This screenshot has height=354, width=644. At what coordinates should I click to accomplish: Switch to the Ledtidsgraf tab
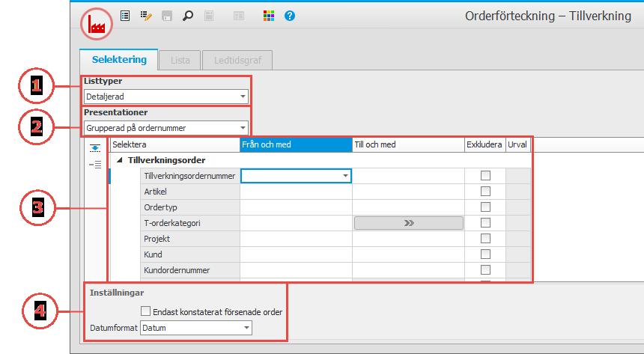237,61
